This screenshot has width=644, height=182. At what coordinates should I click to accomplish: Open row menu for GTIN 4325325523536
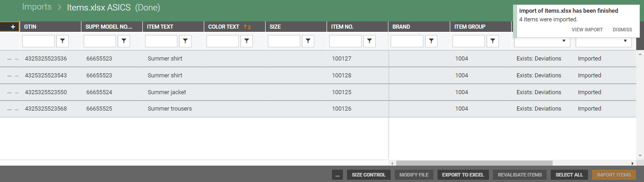point(10,59)
